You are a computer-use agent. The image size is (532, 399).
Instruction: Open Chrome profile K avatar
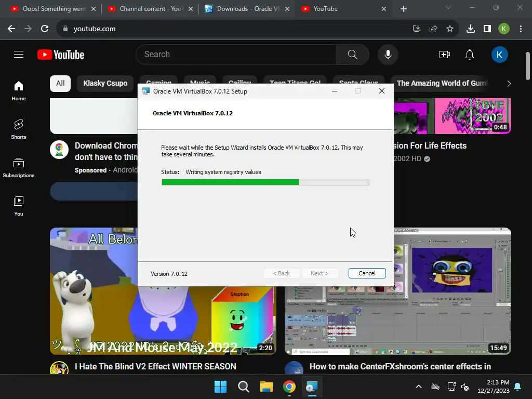[504, 29]
